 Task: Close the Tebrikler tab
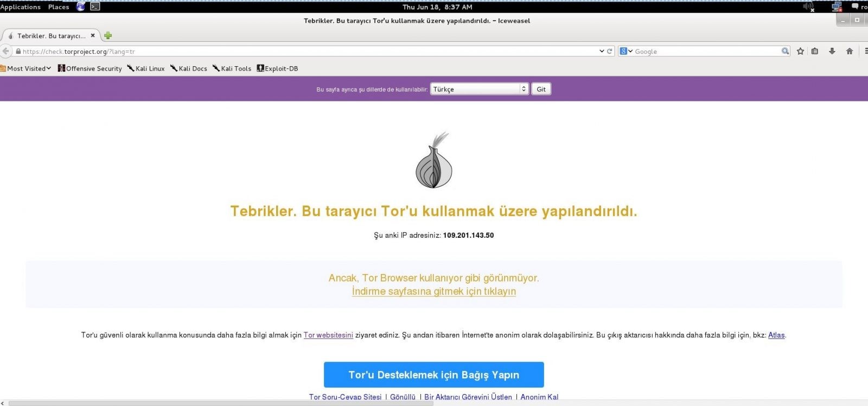click(93, 35)
